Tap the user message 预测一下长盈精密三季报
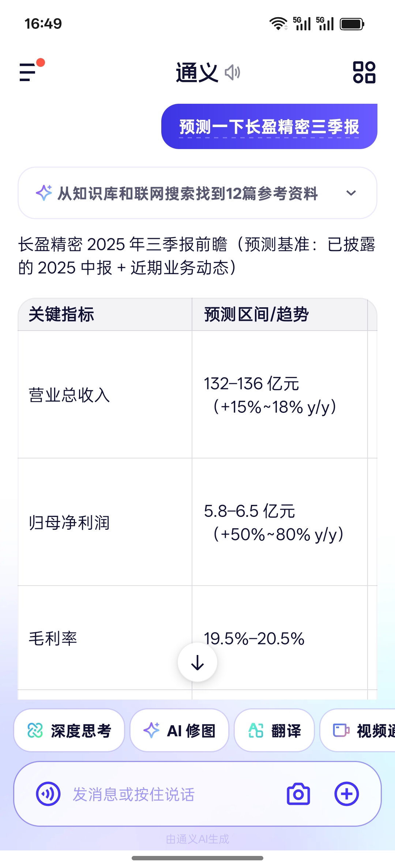 (269, 126)
